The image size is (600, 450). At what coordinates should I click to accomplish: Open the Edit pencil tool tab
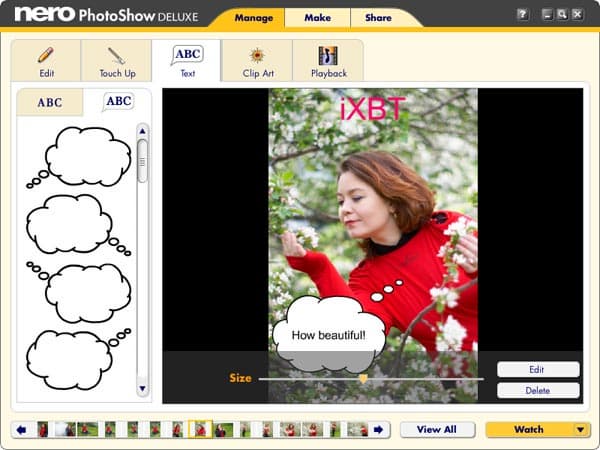46,61
